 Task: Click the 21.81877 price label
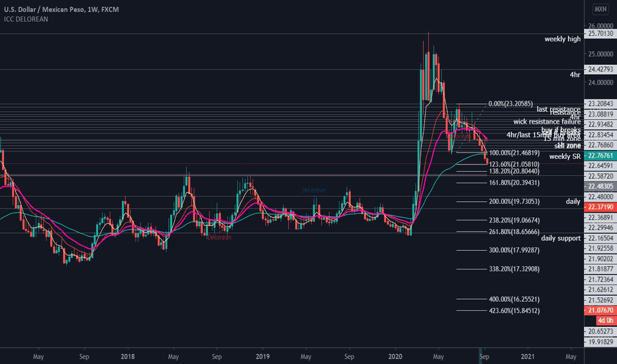coord(600,269)
